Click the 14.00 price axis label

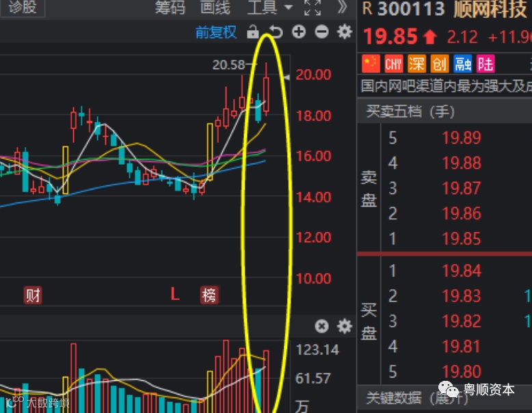point(313,197)
